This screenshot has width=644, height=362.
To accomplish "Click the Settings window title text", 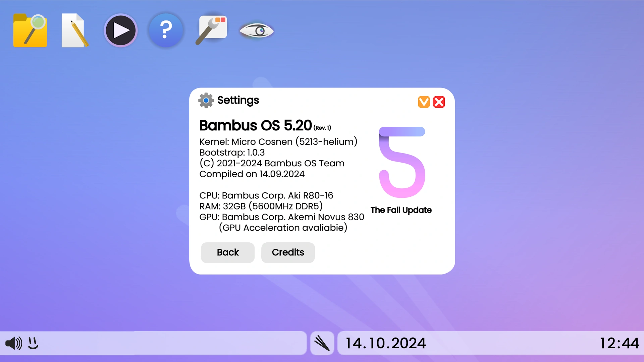I will click(238, 100).
